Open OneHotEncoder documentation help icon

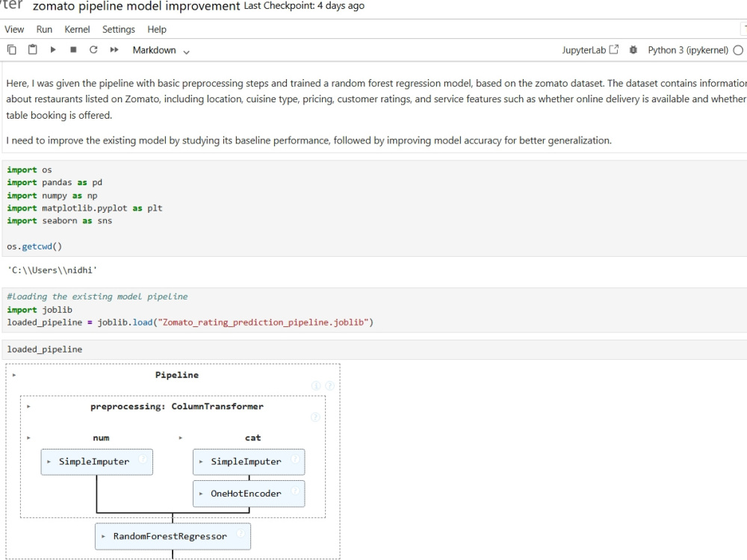click(295, 491)
